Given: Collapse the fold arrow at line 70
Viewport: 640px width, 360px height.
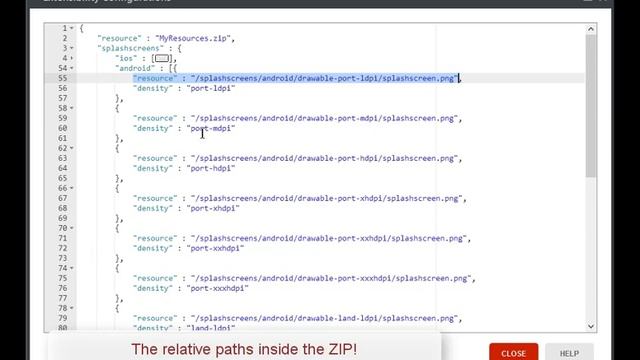Looking at the screenshot, I should [72, 228].
